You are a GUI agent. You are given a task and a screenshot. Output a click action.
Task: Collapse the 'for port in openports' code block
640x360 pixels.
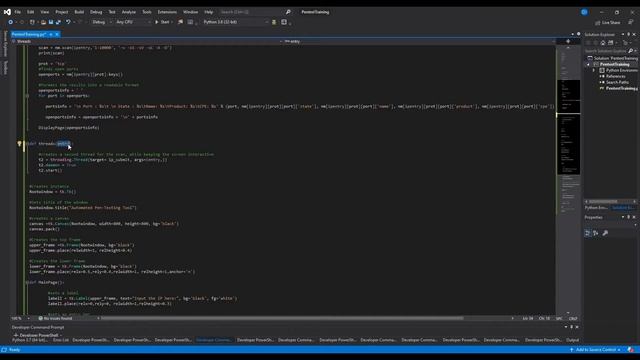(27, 96)
